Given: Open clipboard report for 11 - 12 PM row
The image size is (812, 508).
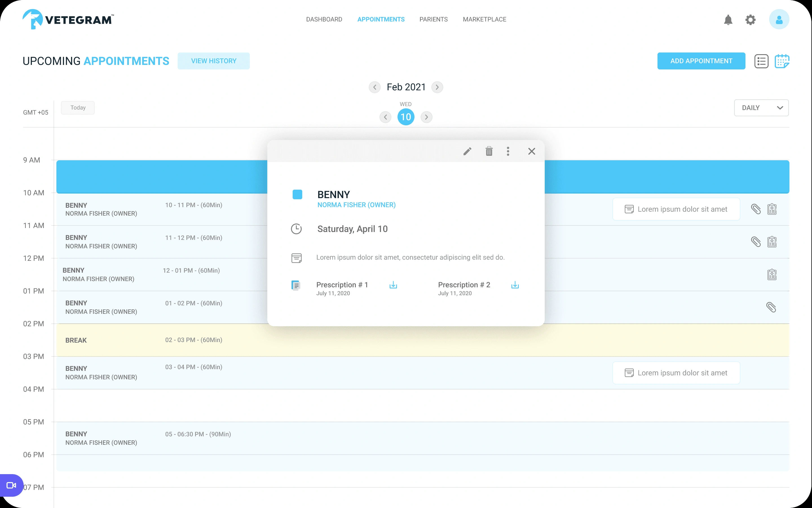Looking at the screenshot, I should (x=772, y=242).
